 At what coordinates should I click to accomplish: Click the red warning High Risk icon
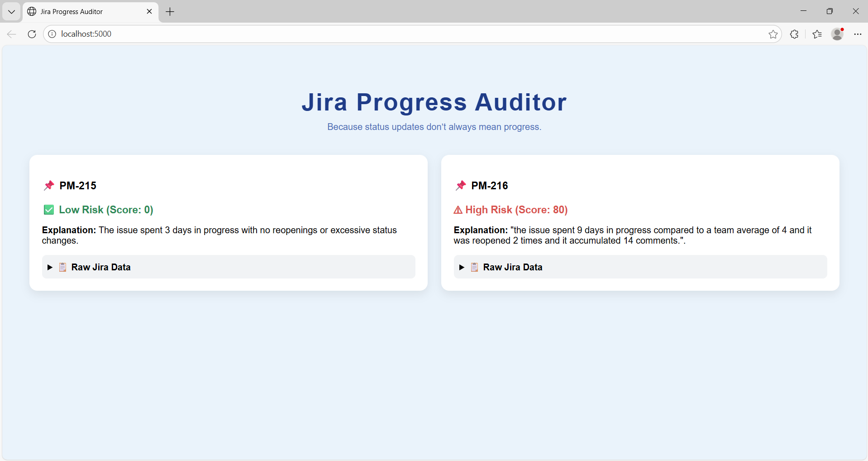[458, 210]
